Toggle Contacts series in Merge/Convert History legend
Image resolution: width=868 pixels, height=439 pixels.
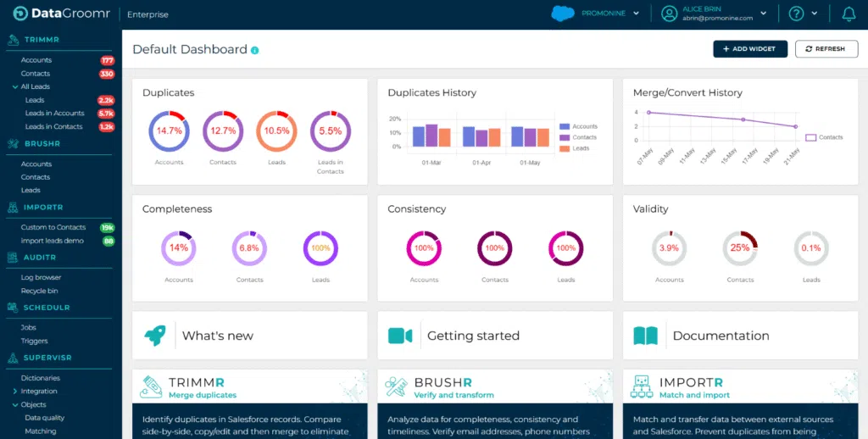point(824,137)
